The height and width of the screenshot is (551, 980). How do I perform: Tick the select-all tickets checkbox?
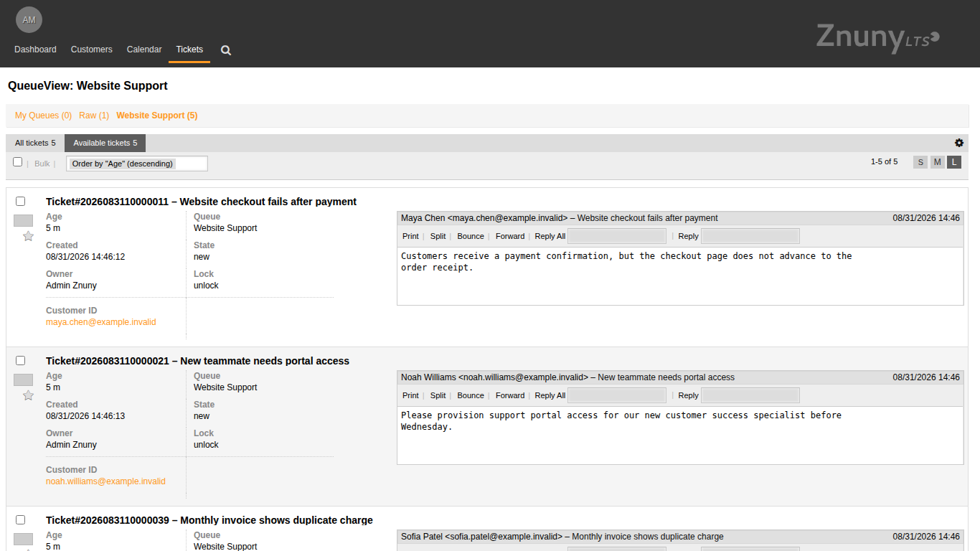(18, 162)
